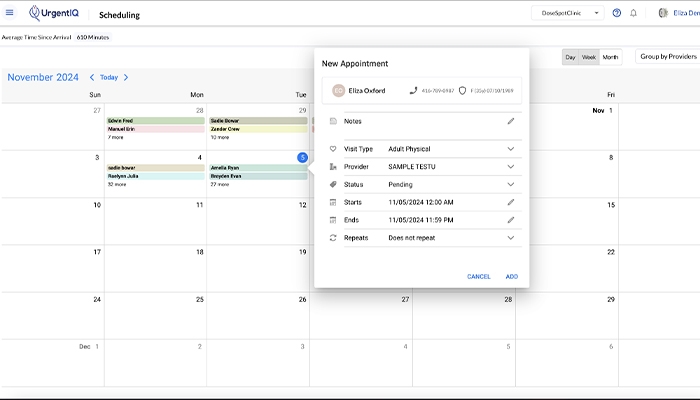Show 27 more appointments on November 5
Screen dimensions: 700x400
[220, 184]
